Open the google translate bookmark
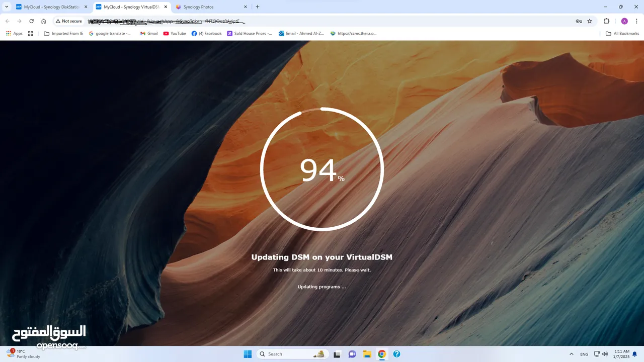Viewport: 644px width, 362px height. click(110, 34)
